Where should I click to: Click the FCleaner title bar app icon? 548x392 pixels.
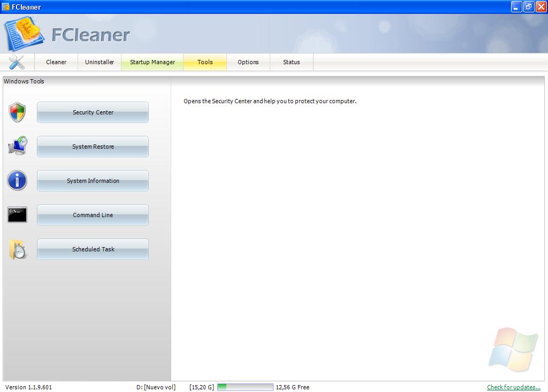pos(5,6)
